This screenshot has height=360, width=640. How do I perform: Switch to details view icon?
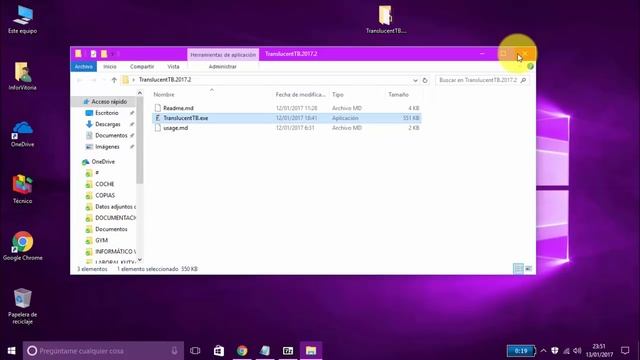point(518,269)
